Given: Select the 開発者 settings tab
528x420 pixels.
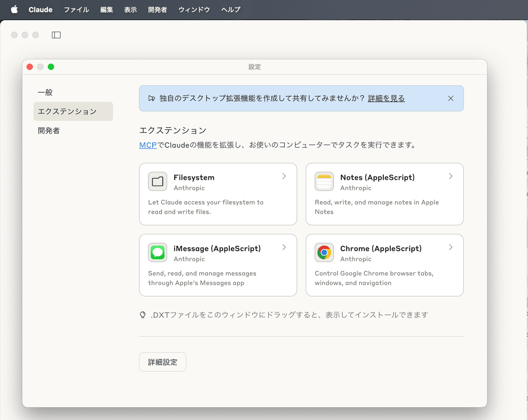Looking at the screenshot, I should [x=73, y=130].
